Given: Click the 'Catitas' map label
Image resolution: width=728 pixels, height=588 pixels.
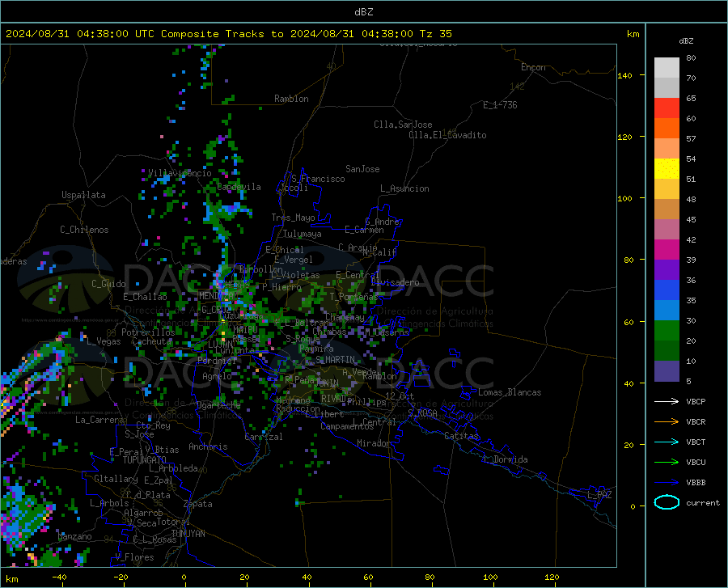Looking at the screenshot, I should (461, 436).
